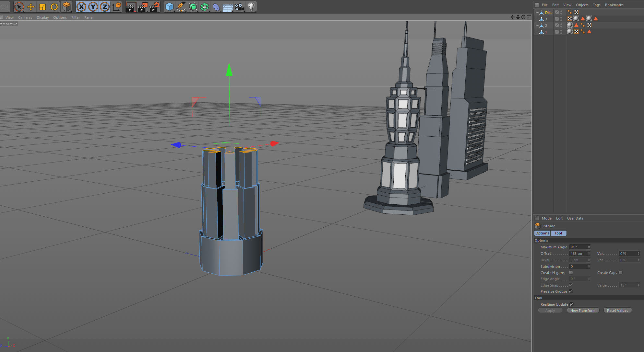Open Object Manager File menu
Screen dimensions: 644x352
pyautogui.click(x=545, y=5)
